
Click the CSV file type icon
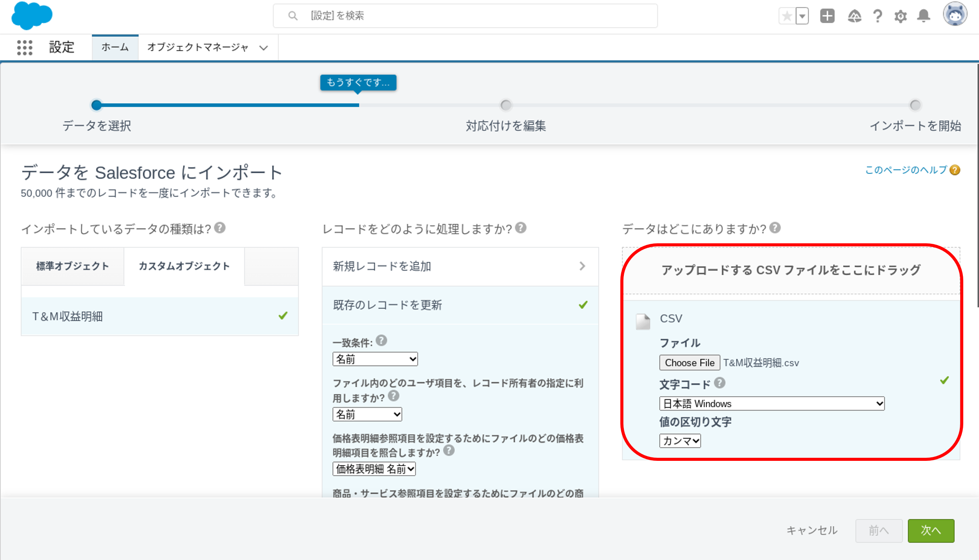pos(643,321)
